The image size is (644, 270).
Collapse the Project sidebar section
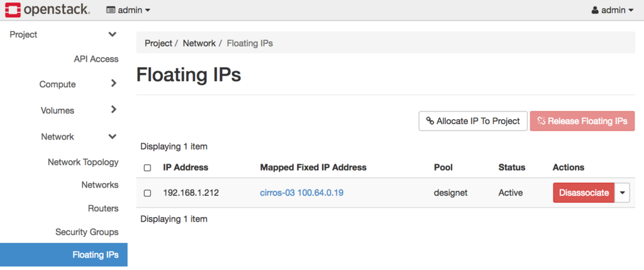pos(112,35)
